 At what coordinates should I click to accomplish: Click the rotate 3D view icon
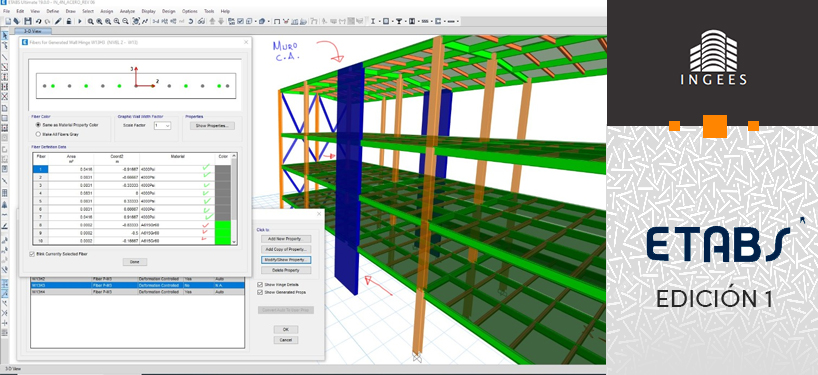190,21
